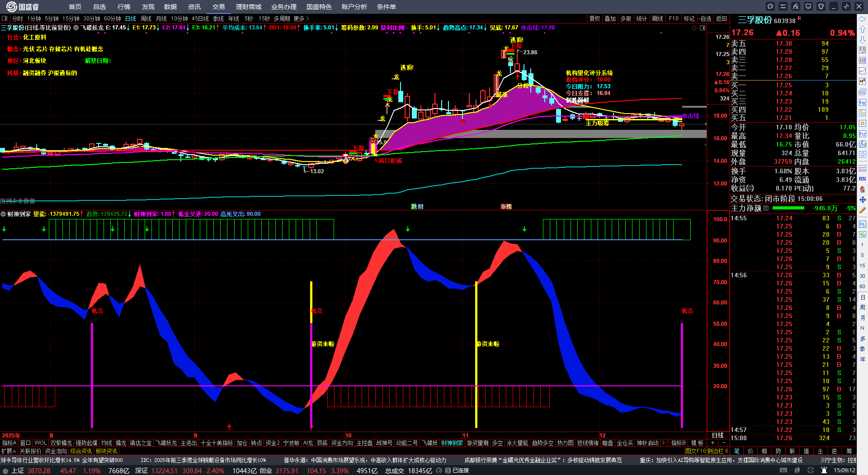The height and width of the screenshot is (475, 868).
Task: Open the 国盛特色 menu
Action: click(x=319, y=7)
